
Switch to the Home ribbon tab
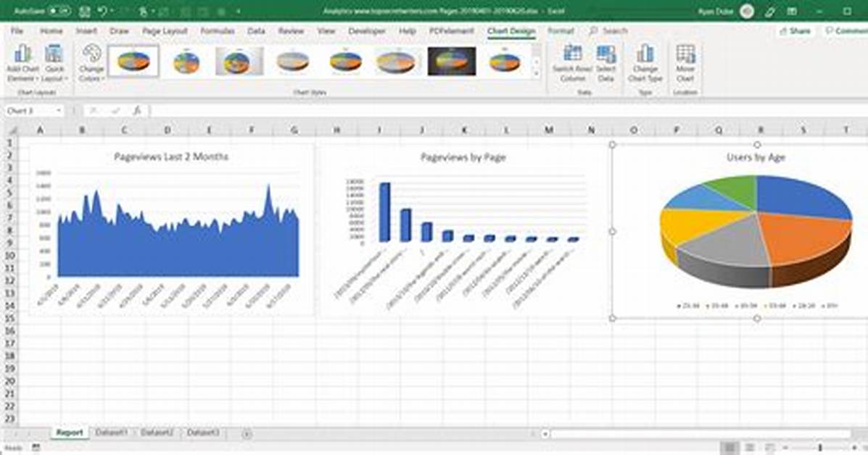51,31
